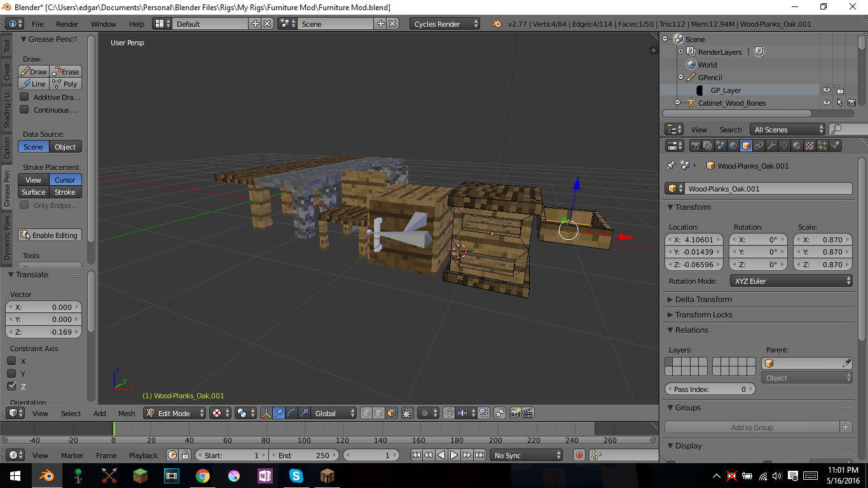
Task: Click the OpenGL render animation clapper icon
Action: click(528, 413)
